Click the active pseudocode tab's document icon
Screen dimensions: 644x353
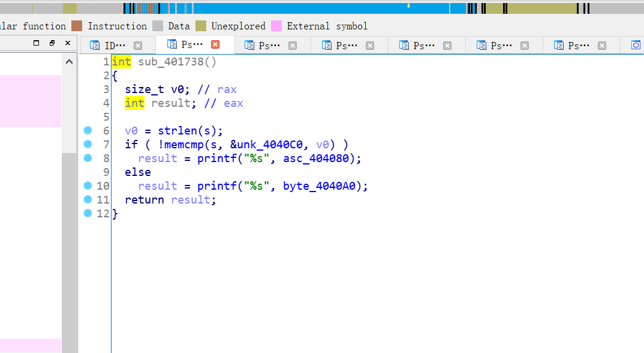[x=171, y=44]
